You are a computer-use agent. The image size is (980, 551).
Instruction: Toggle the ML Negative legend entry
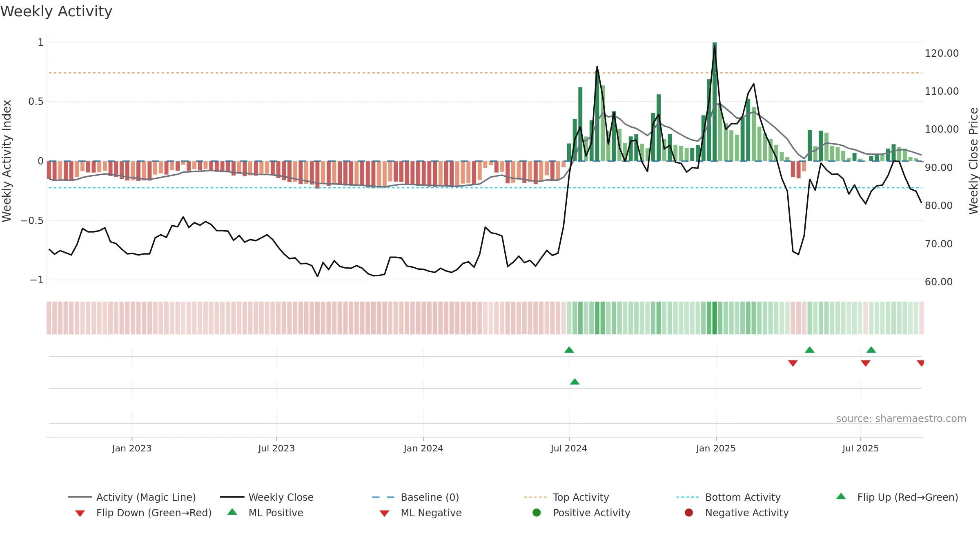tap(421, 513)
